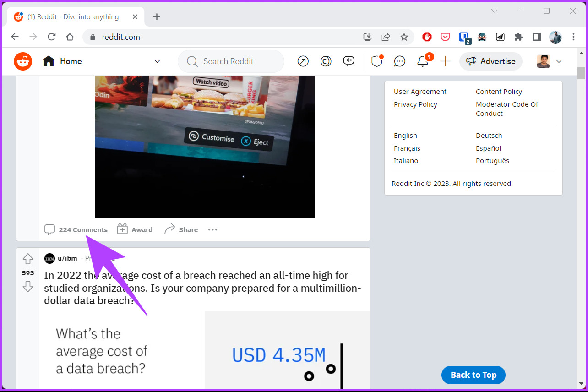Open the Privacy Policy link
This screenshot has width=588, height=392.
click(x=415, y=104)
